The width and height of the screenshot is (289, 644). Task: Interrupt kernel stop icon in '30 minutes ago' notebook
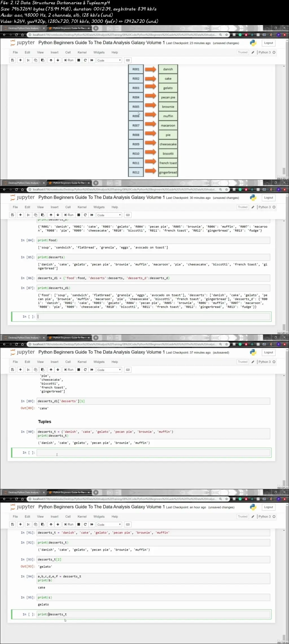[x=79, y=215]
